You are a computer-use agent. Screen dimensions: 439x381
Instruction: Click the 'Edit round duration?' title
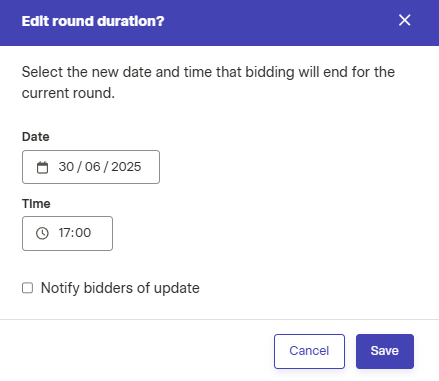coord(93,21)
